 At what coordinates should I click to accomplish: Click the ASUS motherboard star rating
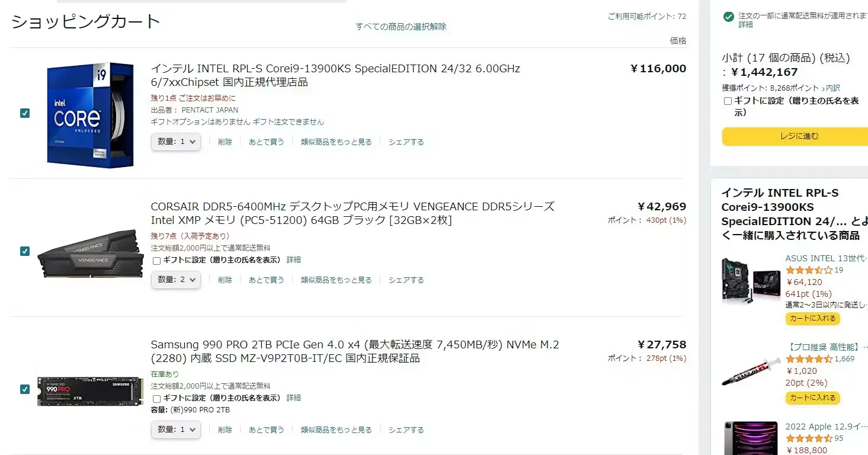pos(809,270)
